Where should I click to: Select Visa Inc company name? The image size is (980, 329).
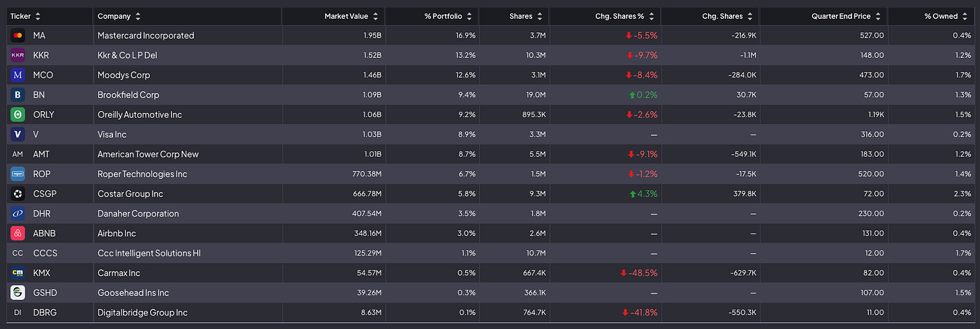coord(112,135)
